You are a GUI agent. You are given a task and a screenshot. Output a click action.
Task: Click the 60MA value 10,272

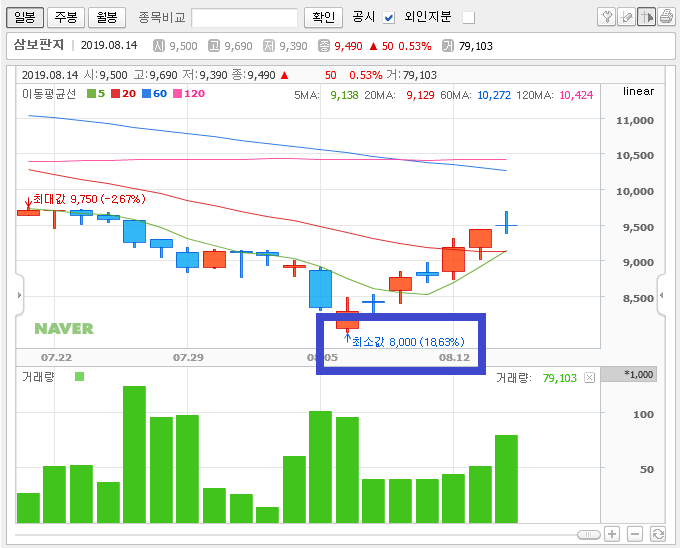click(x=494, y=95)
